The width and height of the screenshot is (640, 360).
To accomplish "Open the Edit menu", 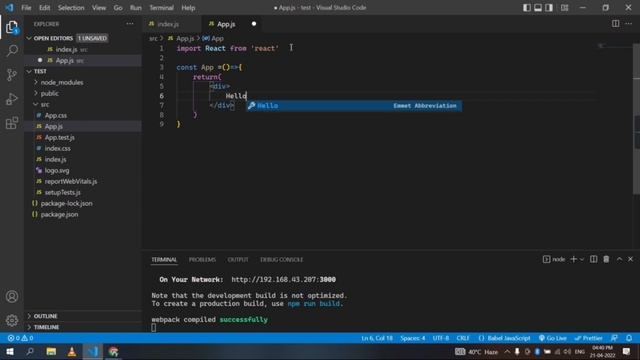I will [44, 8].
